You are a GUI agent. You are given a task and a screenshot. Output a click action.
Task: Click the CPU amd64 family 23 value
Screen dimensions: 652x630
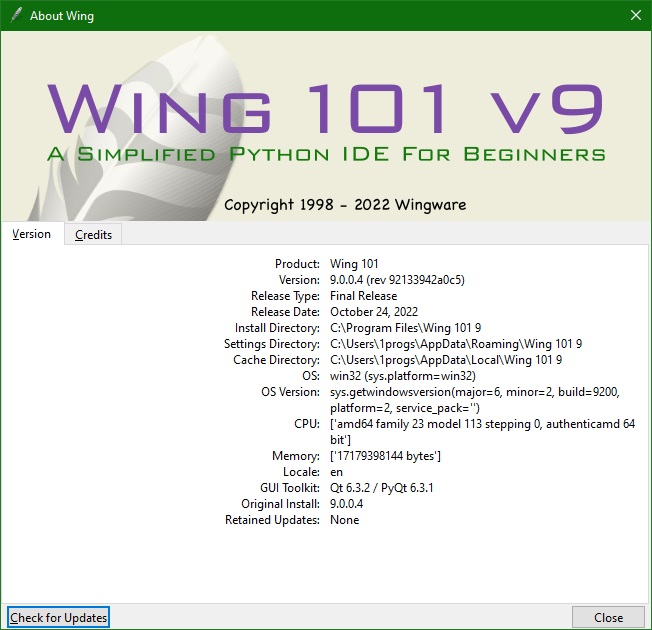pyautogui.click(x=482, y=432)
